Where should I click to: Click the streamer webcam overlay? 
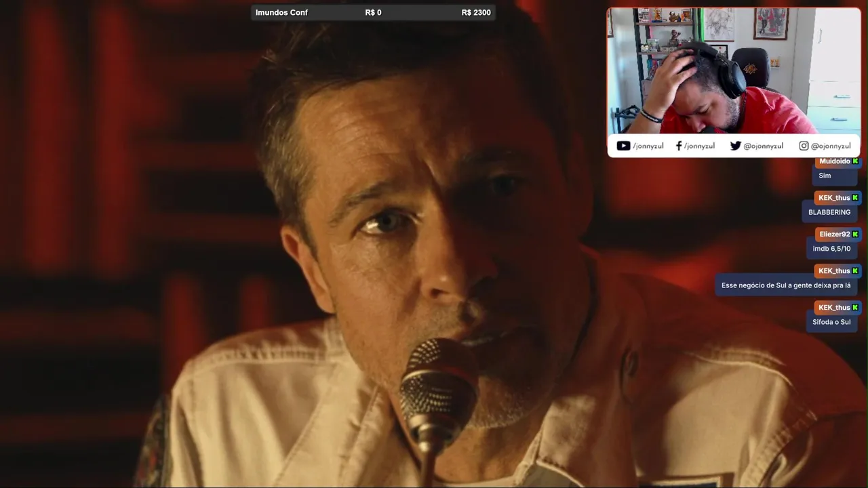point(734,70)
